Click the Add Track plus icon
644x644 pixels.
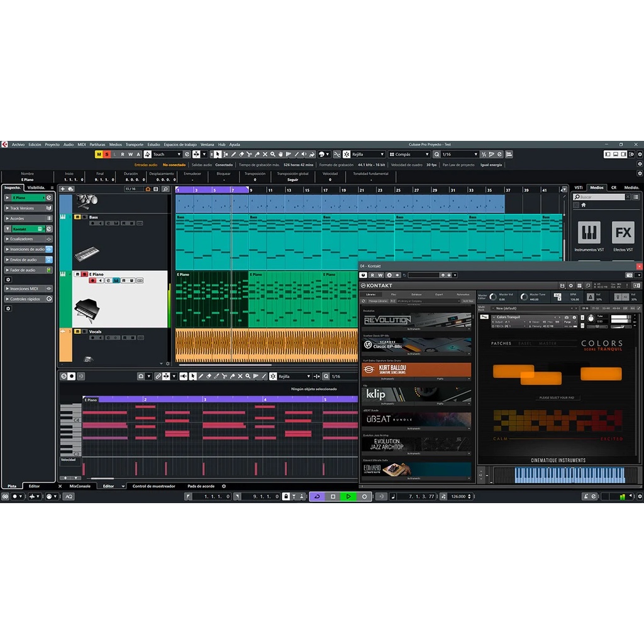coord(63,189)
